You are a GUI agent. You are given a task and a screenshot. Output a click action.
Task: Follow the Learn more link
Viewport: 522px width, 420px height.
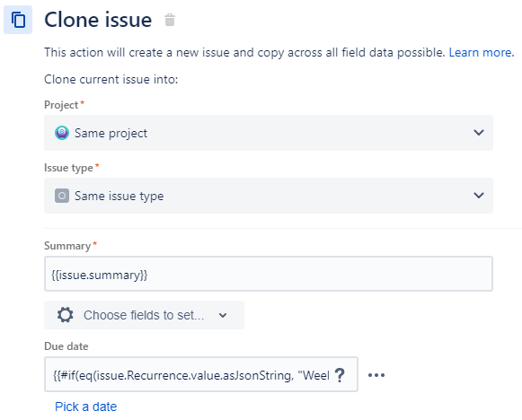(482, 53)
